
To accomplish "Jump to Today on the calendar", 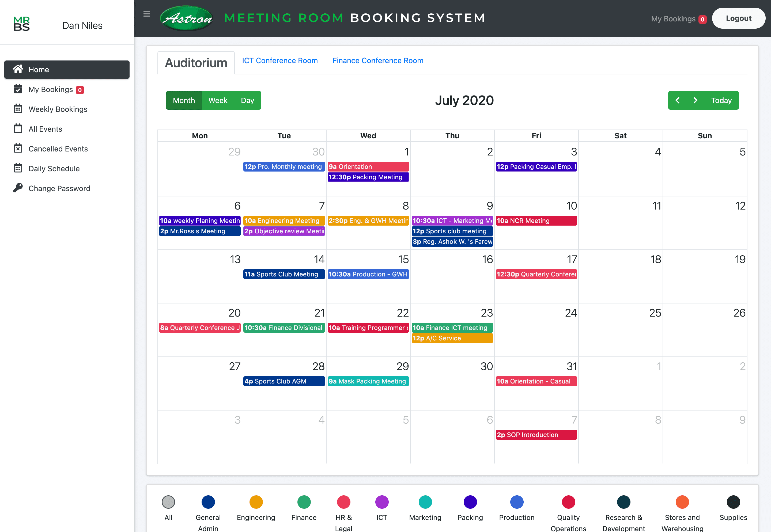I will click(x=721, y=100).
